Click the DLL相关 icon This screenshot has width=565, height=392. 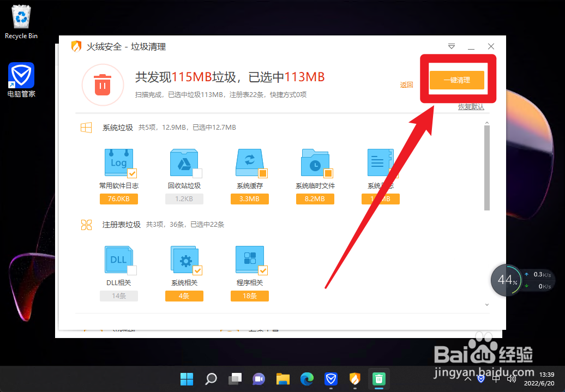pos(118,260)
